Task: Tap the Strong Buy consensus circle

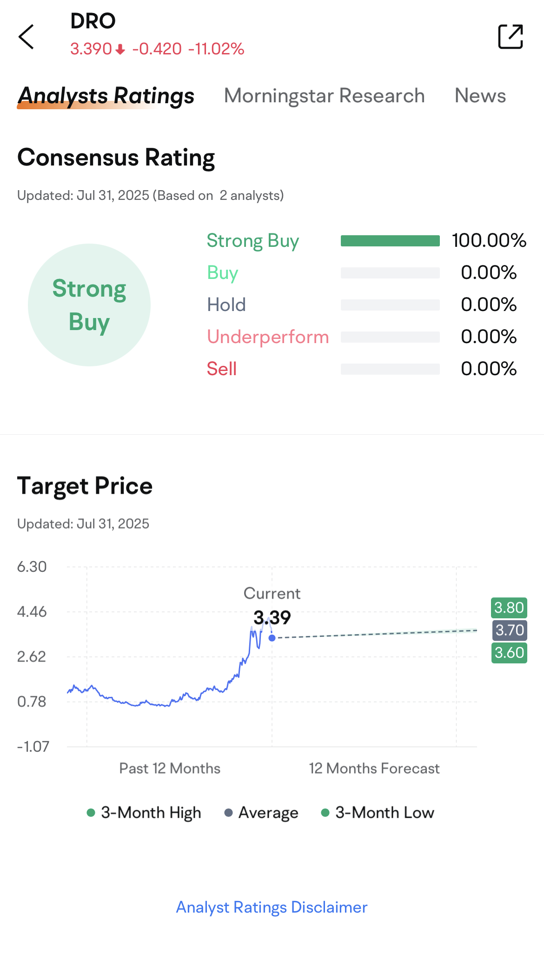Action: tap(89, 305)
